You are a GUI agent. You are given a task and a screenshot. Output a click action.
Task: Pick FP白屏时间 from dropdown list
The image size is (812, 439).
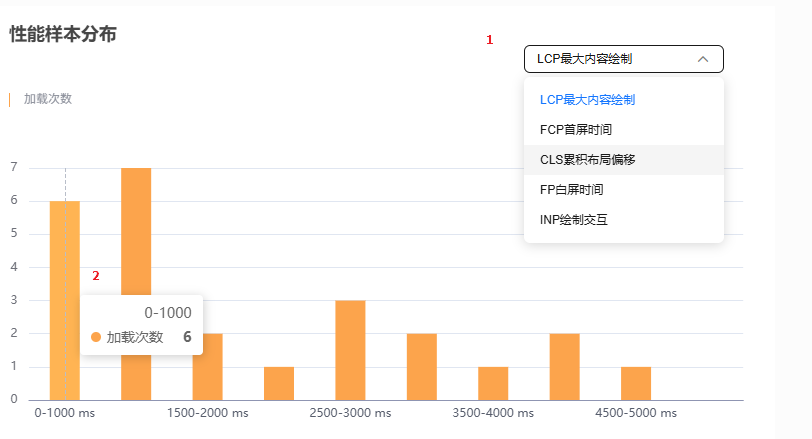[x=624, y=190]
